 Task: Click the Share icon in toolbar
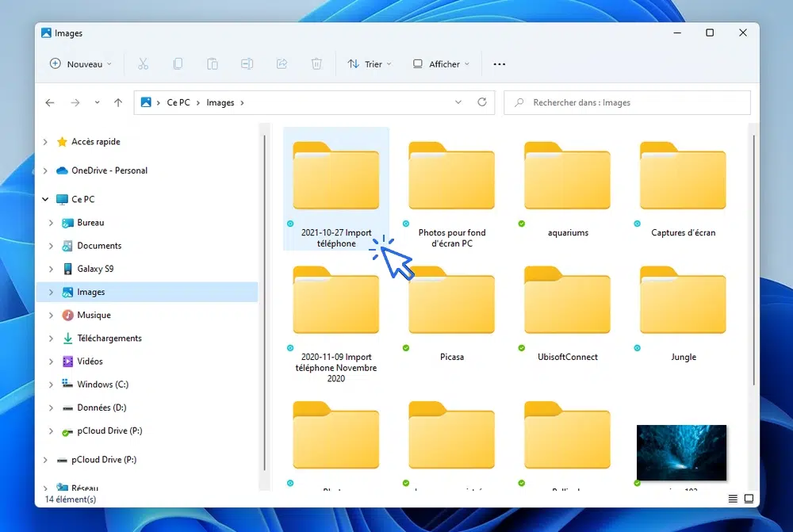click(x=282, y=64)
